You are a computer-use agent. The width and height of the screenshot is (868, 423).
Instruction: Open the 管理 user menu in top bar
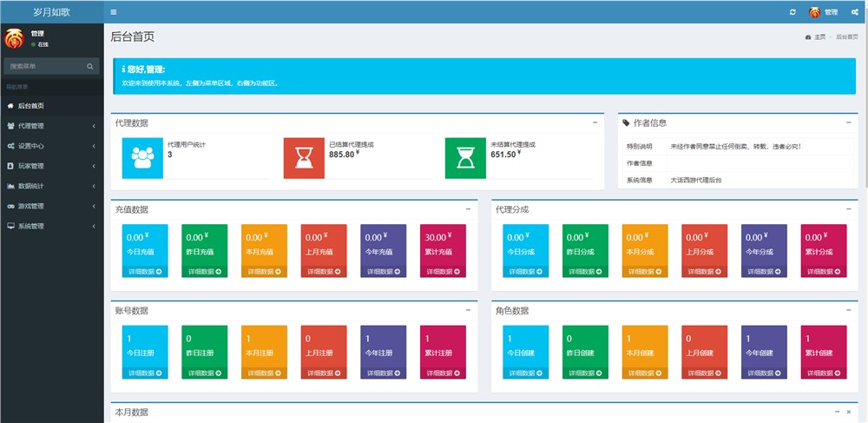point(823,12)
